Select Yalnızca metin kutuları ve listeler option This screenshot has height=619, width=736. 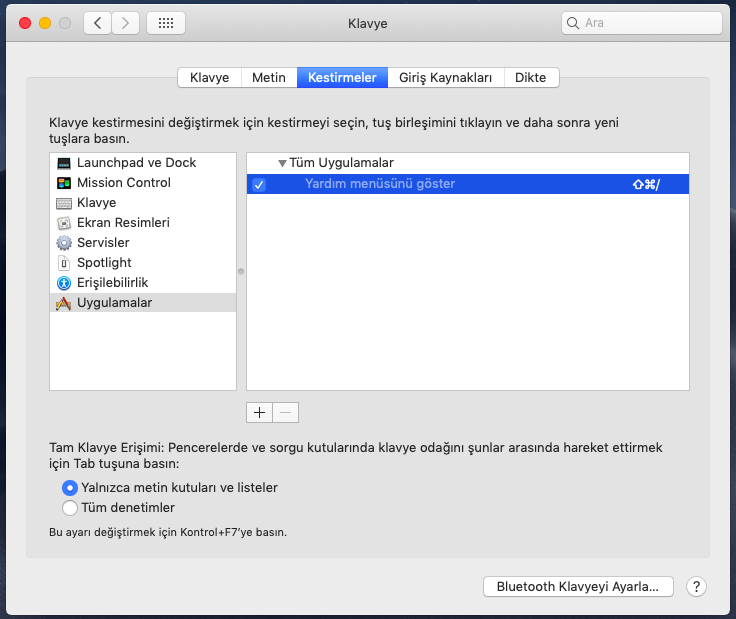[x=70, y=488]
